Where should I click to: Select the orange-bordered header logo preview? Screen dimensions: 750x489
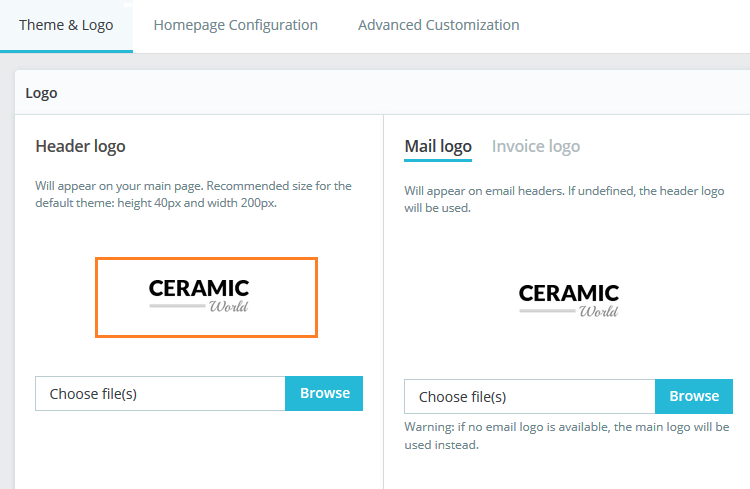(206, 297)
